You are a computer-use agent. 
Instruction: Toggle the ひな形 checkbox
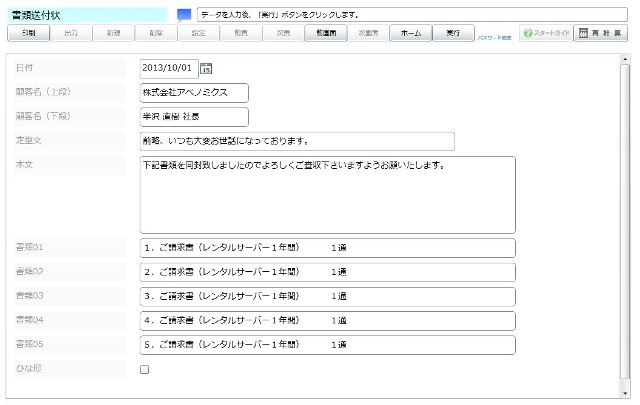pos(145,370)
